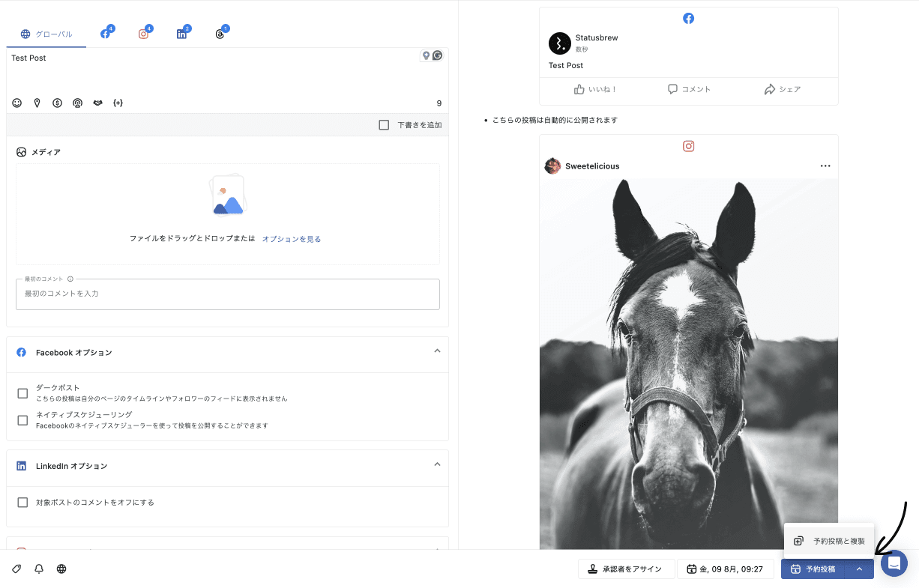919x588 pixels.
Task: Open the emoji picker in the composer
Action: tap(17, 103)
